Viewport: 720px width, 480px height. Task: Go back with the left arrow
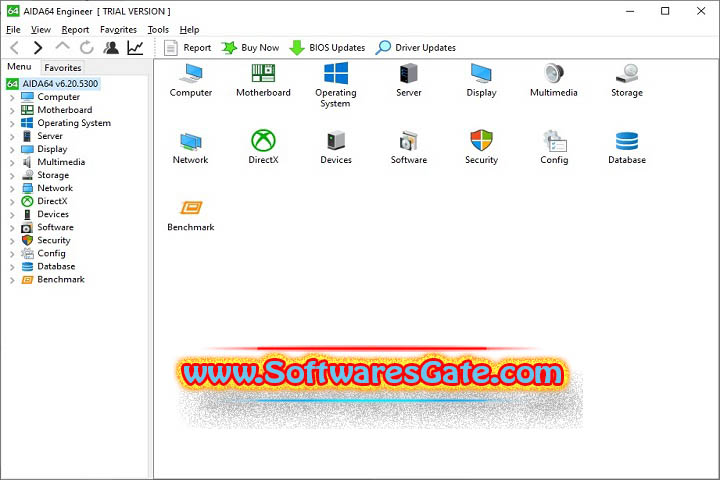15,47
